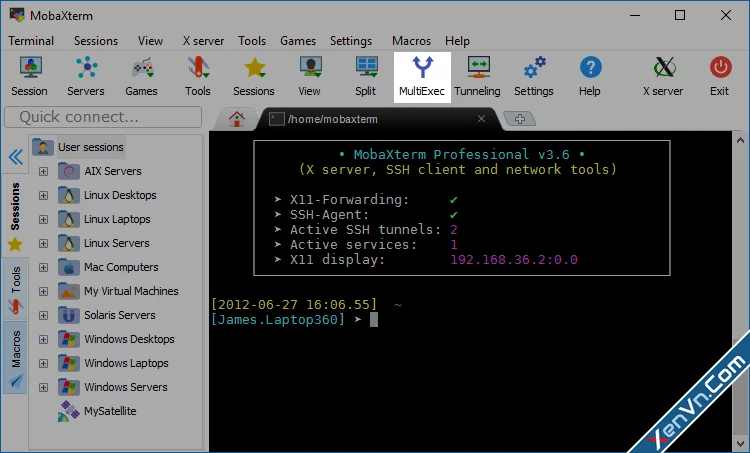Open the Sessions menu
Image resolution: width=750 pixels, height=453 pixels.
click(96, 41)
